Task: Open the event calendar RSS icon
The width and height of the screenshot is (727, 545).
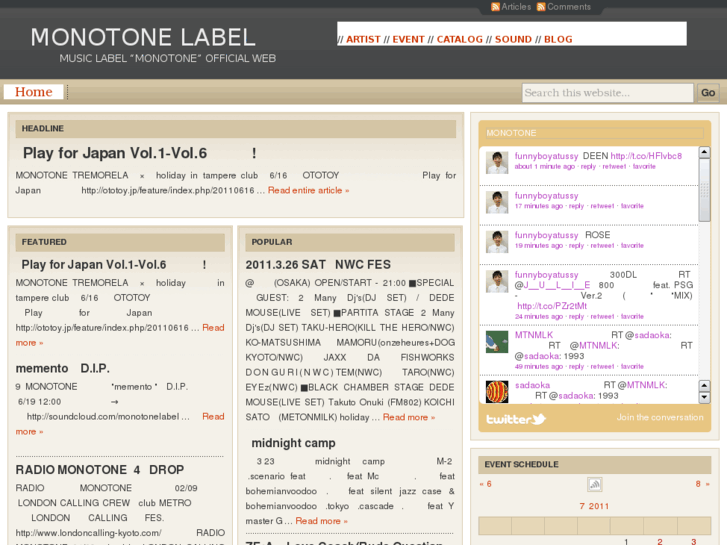Action: [594, 484]
